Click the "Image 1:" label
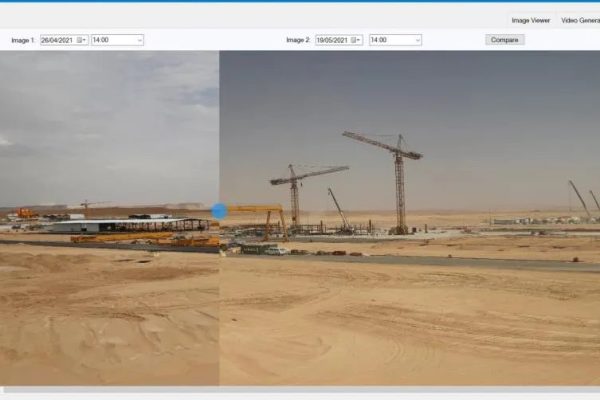600x400 pixels. (x=23, y=40)
